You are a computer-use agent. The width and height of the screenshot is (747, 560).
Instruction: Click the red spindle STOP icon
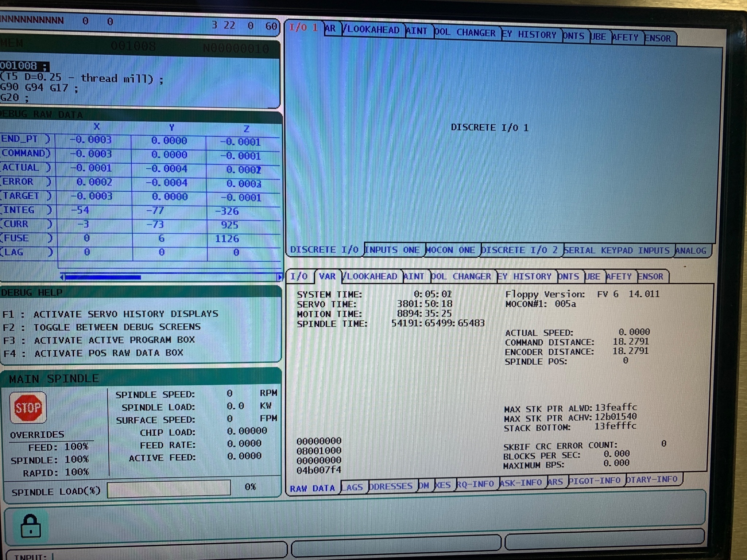(28, 407)
